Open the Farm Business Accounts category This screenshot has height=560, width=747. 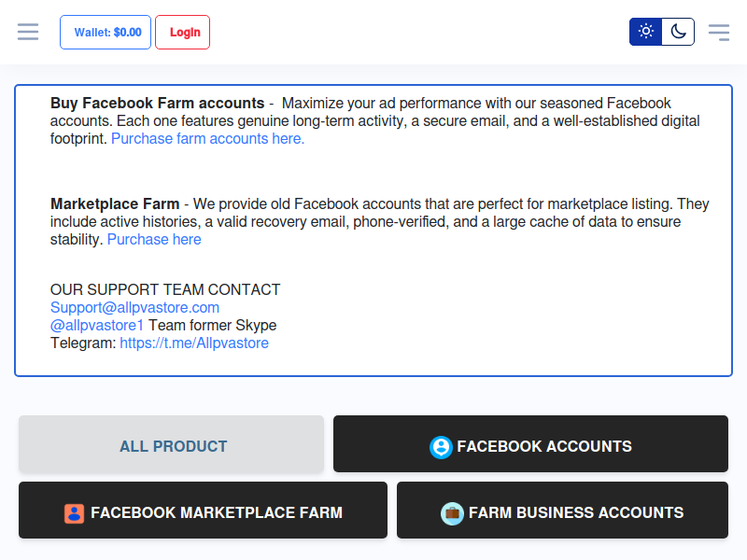point(575,512)
